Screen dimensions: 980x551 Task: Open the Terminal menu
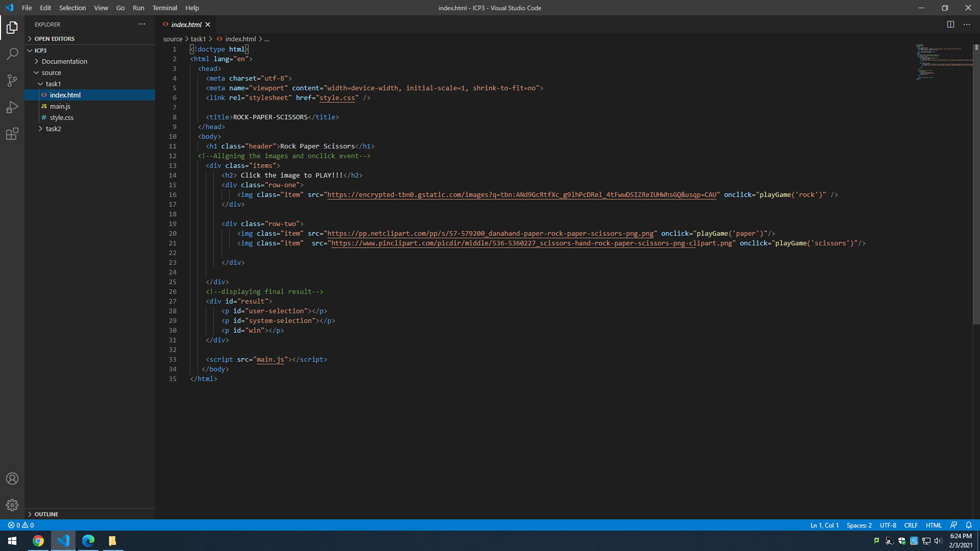click(164, 8)
